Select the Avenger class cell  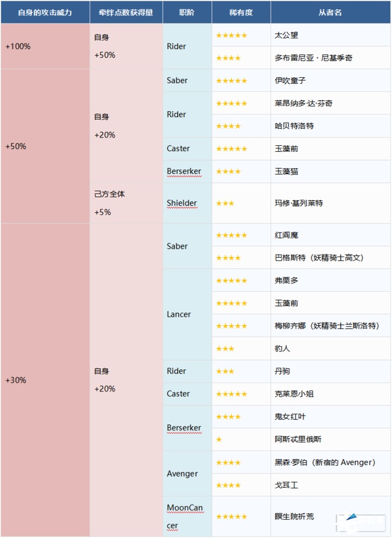[x=182, y=473]
